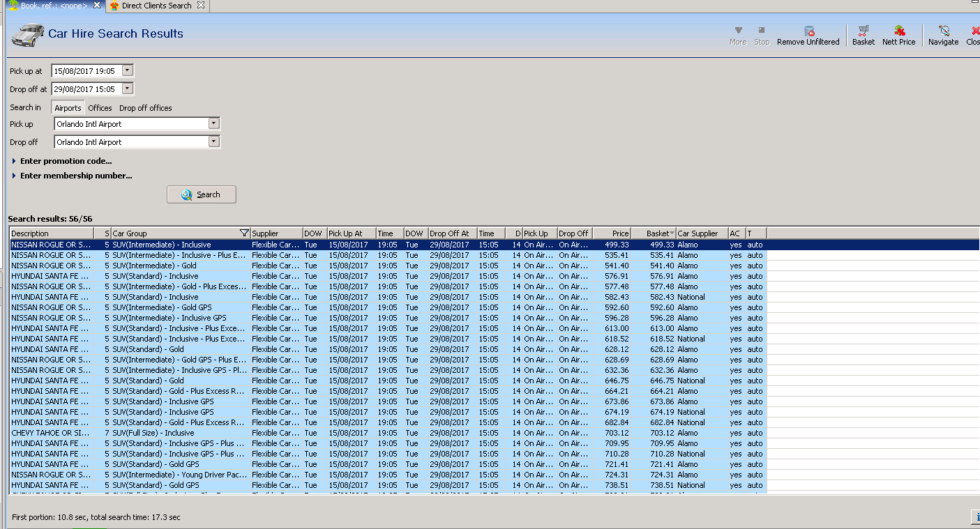Image resolution: width=980 pixels, height=529 pixels.
Task: Click the info icon in the status bar
Action: (975, 516)
